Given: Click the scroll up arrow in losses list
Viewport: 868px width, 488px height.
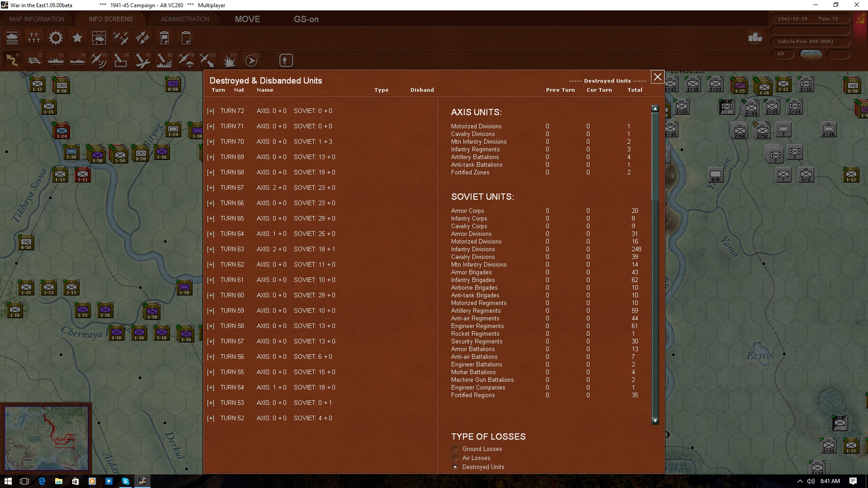Looking at the screenshot, I should pyautogui.click(x=655, y=109).
